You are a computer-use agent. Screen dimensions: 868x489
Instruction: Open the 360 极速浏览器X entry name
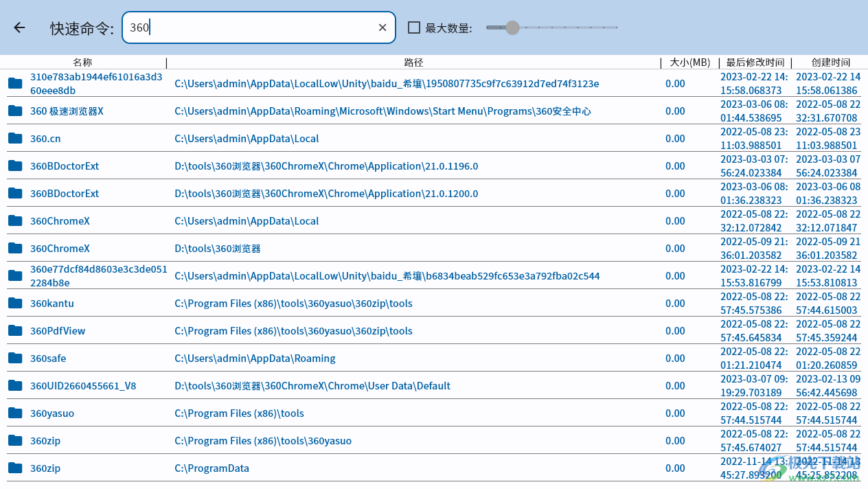[67, 111]
